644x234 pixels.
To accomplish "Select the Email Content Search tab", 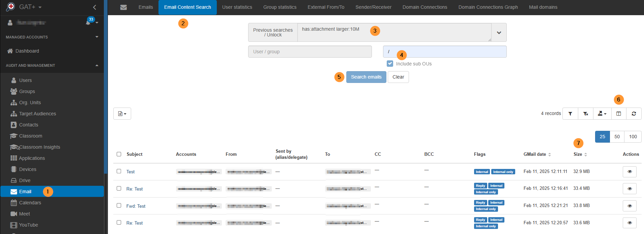I will [187, 7].
